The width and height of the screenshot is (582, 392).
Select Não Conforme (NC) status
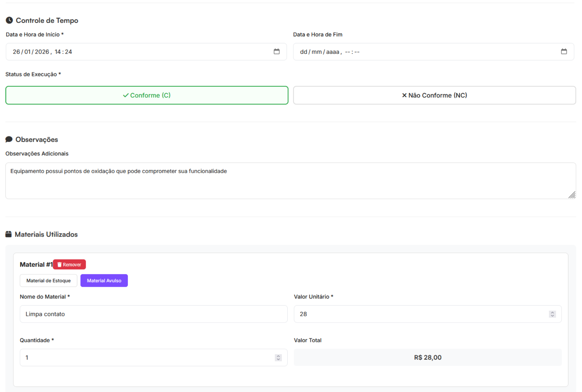(434, 95)
